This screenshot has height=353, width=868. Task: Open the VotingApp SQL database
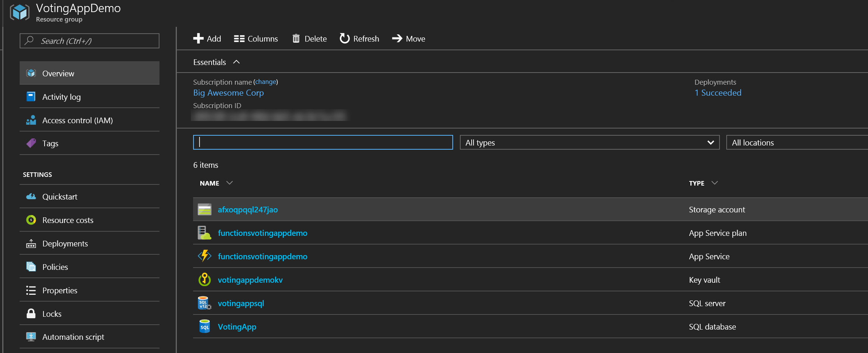point(237,327)
